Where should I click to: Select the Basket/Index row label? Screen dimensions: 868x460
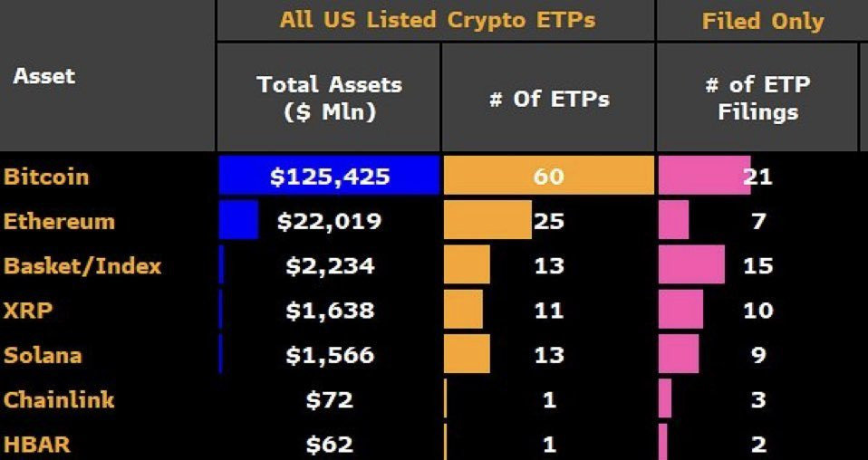[x=82, y=266]
